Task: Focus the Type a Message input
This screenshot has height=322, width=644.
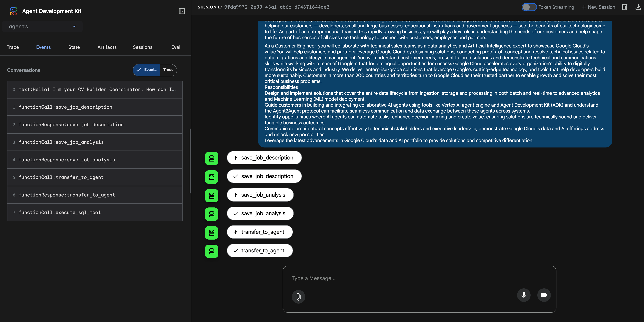Action: [419, 278]
